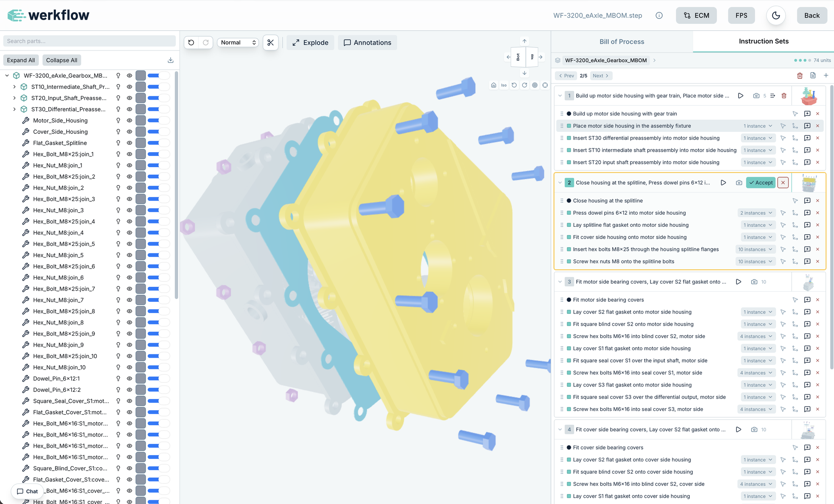Toggle bulb icon for Hex_Bolt_M8×25:join_1
The image size is (834, 504).
point(118,154)
